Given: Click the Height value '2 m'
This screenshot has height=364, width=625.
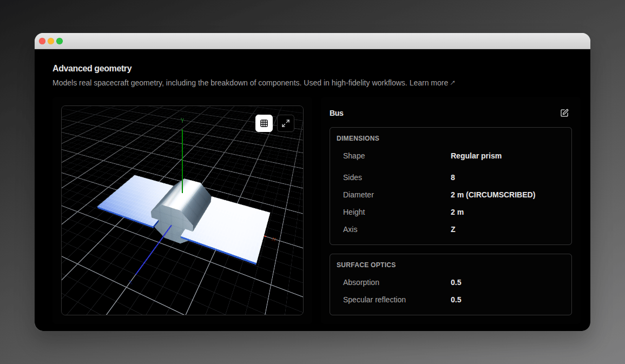Looking at the screenshot, I should click(457, 212).
